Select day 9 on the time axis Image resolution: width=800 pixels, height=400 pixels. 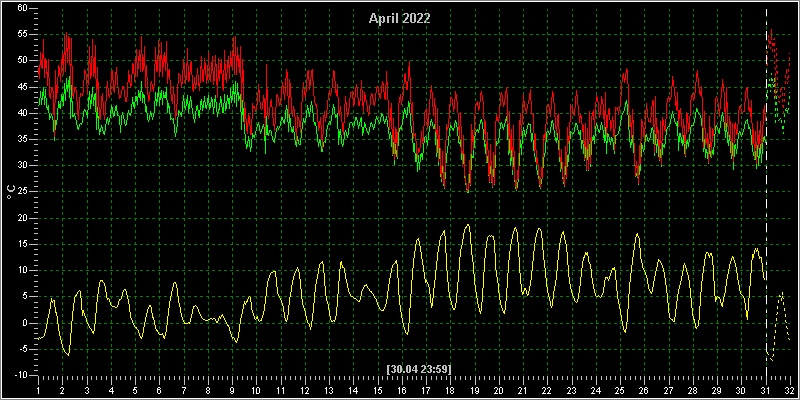[232, 389]
